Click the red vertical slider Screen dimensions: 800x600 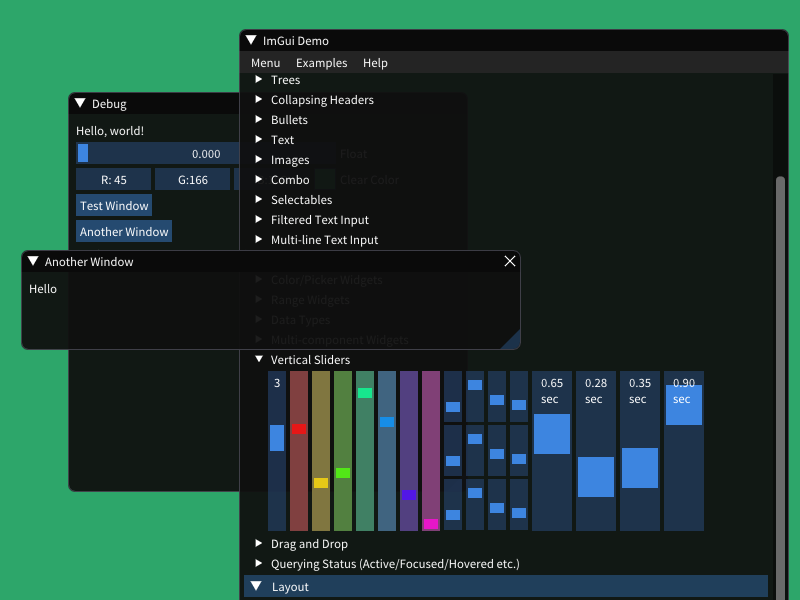[299, 451]
